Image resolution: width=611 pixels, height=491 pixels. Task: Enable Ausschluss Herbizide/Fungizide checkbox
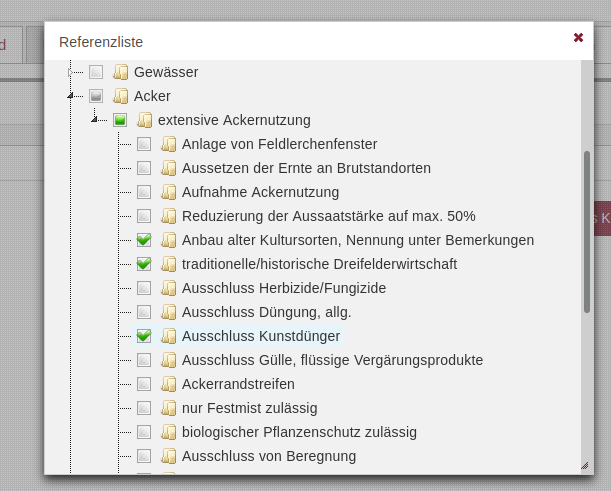[144, 288]
